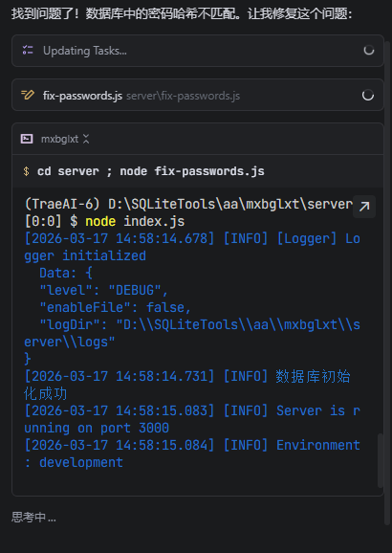Click the spinner on the fix-passwords.js row

[368, 95]
